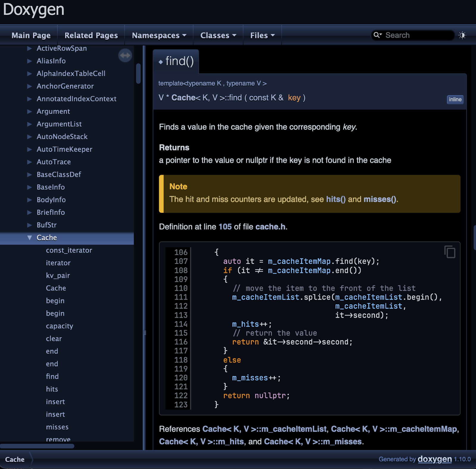
Task: Open Cache< K, V >::m_cacheItemList reference
Action: point(264,429)
